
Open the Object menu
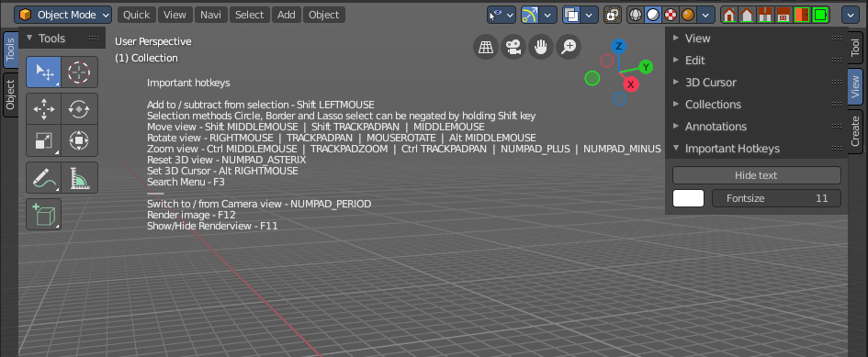pyautogui.click(x=324, y=15)
